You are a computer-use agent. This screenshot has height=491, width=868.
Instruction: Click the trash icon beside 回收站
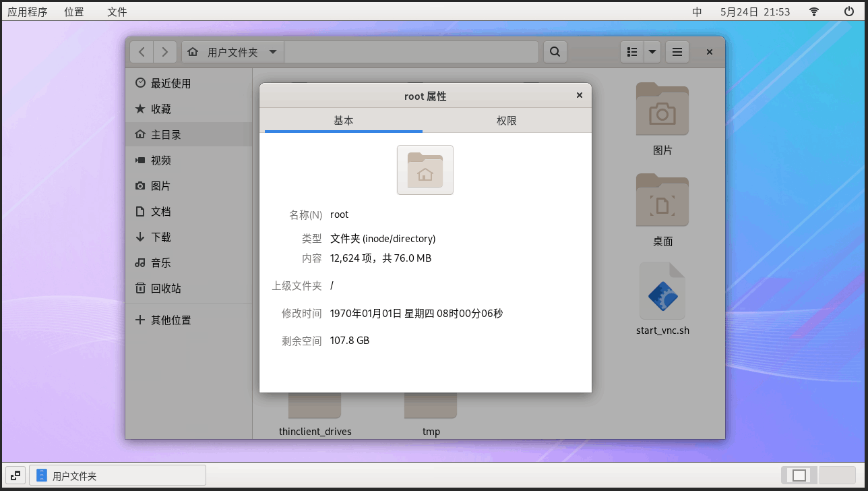coord(140,288)
